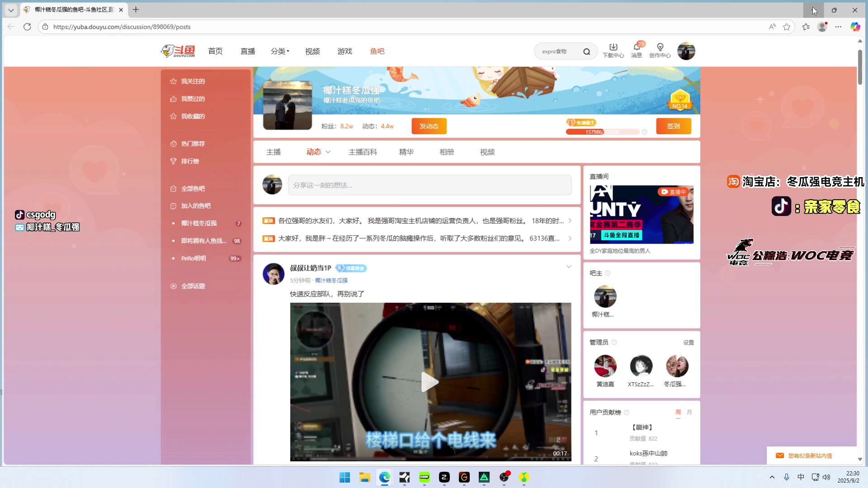The height and width of the screenshot is (488, 868).
Task: Open 设置 next to 管理员
Action: point(689,343)
